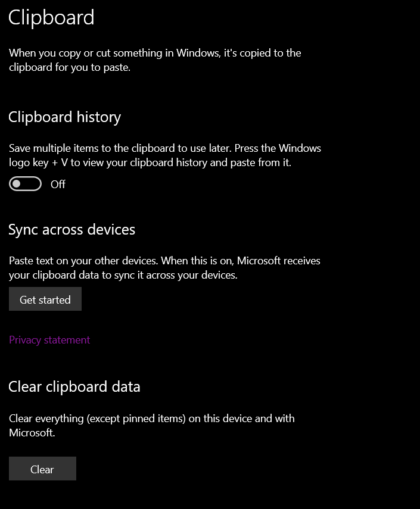Viewport: 420px width, 509px height.
Task: Click the word "history" in Clipboard history heading
Action: (x=98, y=117)
